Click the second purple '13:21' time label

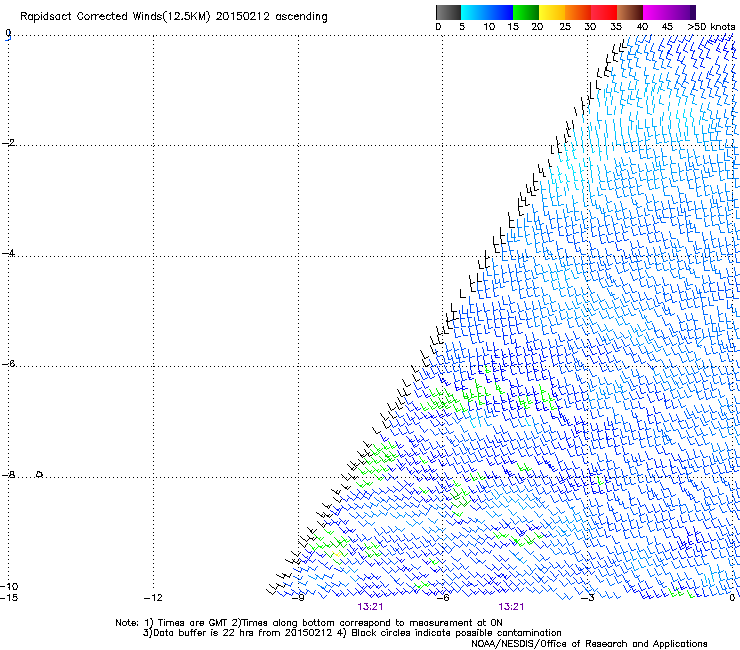(x=511, y=607)
